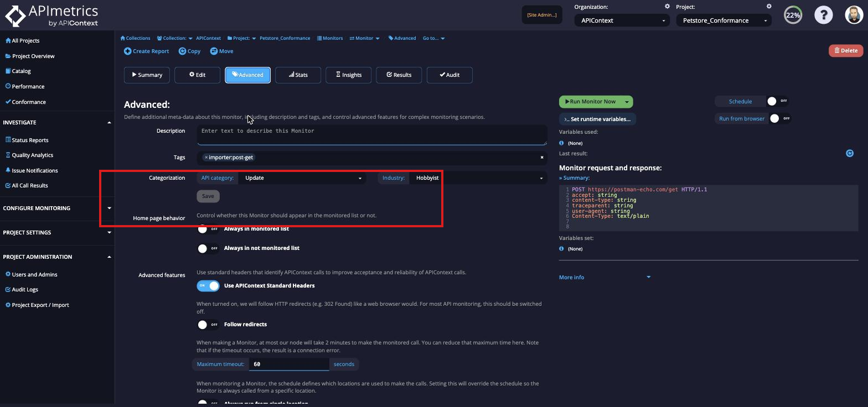
Task: Open Project settings gear icon
Action: click(769, 7)
